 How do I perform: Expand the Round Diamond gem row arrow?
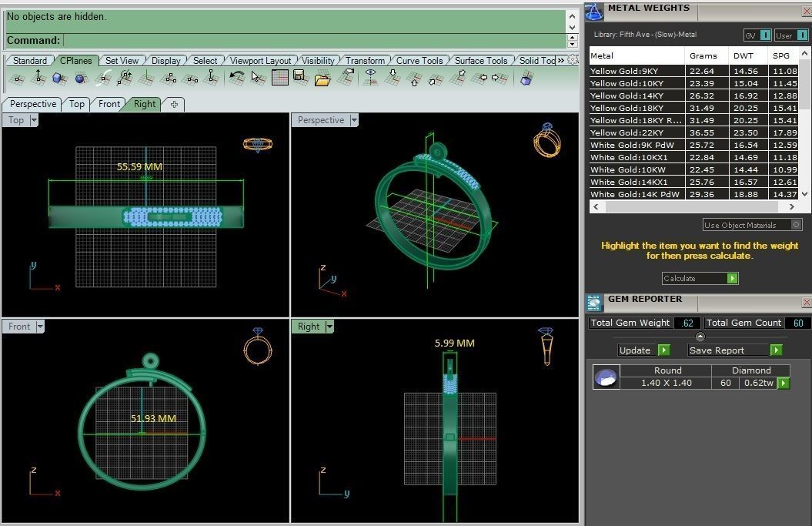point(784,383)
